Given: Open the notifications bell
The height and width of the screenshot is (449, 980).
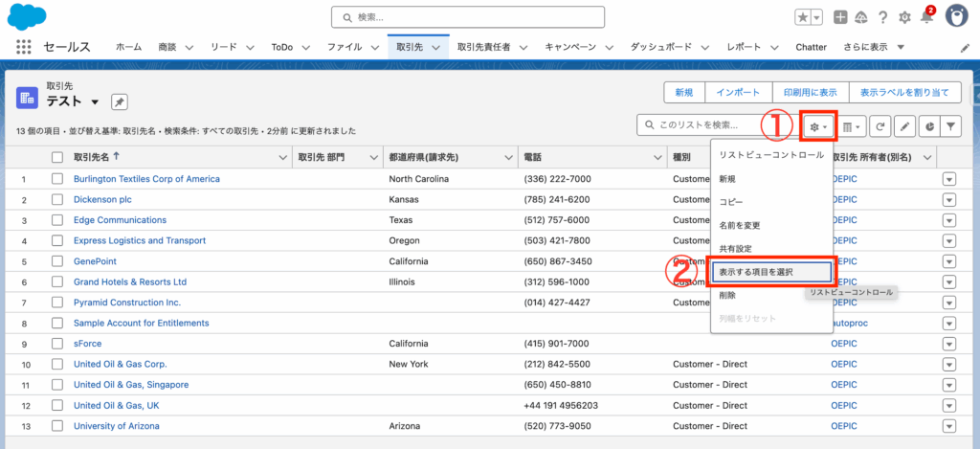Looking at the screenshot, I should [926, 17].
